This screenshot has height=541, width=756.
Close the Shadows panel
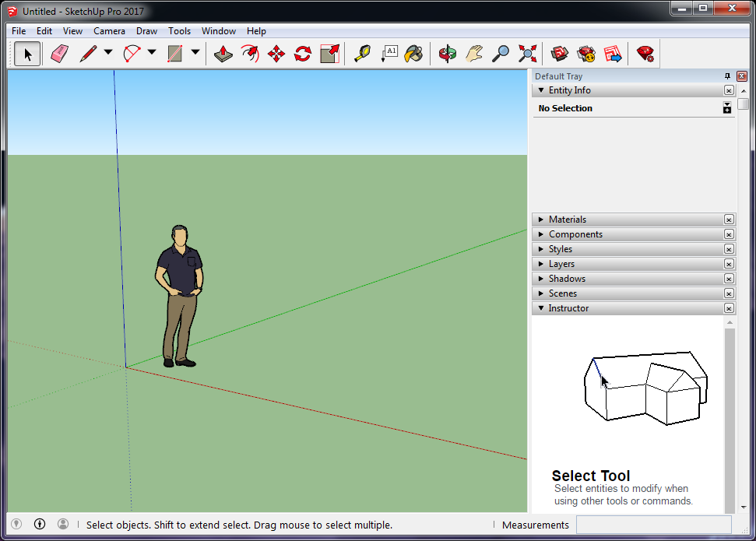coord(729,279)
